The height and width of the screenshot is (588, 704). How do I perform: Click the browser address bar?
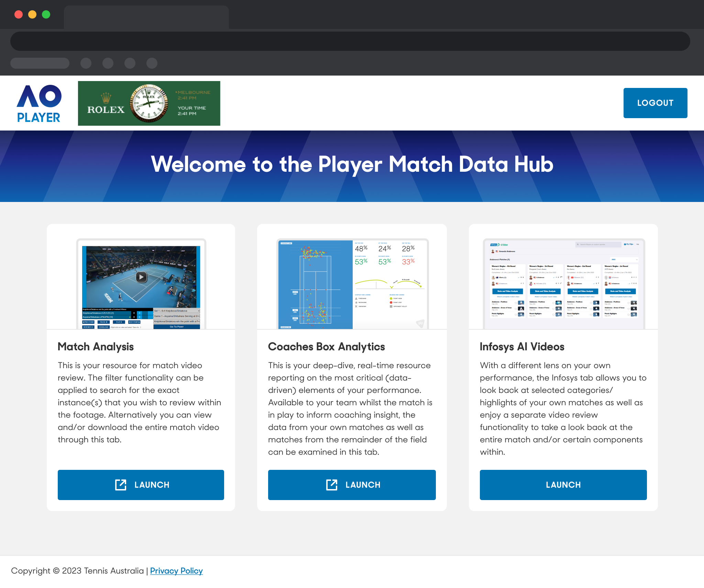tap(350, 41)
